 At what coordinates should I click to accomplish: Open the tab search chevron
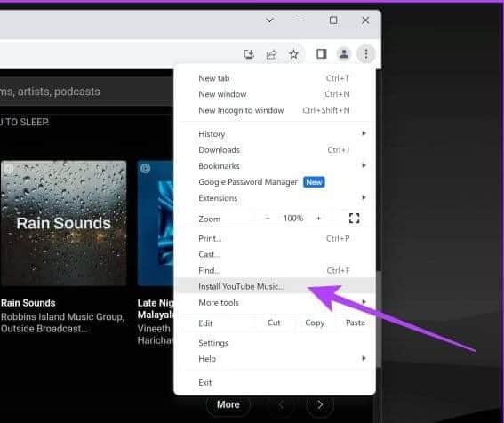(x=269, y=20)
